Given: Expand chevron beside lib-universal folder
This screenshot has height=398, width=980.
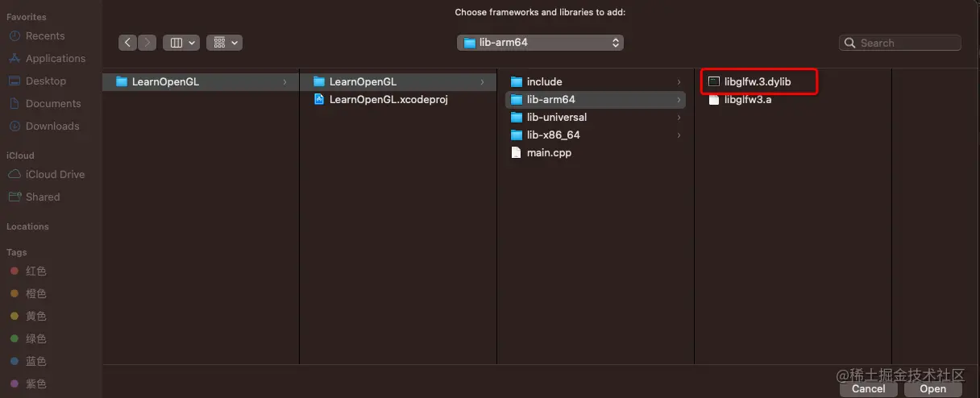Looking at the screenshot, I should pos(679,117).
